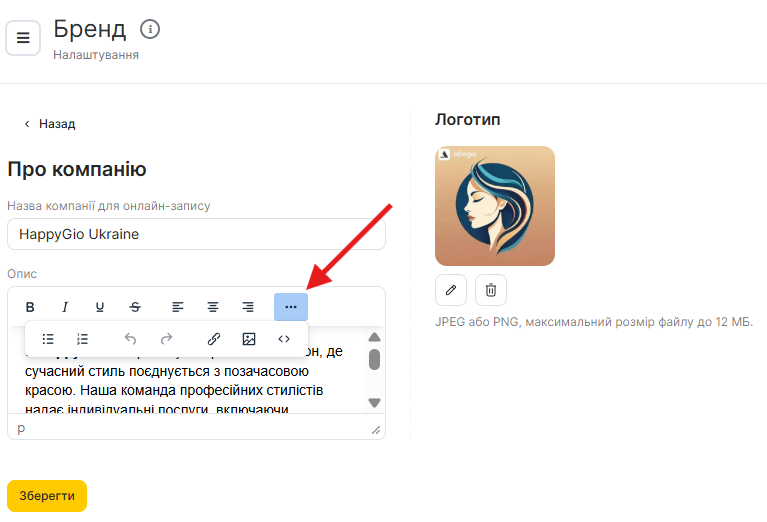Delete the logo with trash button
The image size is (767, 522).
tap(491, 290)
